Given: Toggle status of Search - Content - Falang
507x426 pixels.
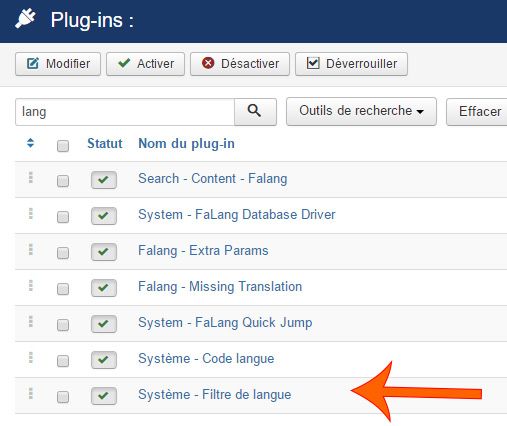Looking at the screenshot, I should coord(104,180).
